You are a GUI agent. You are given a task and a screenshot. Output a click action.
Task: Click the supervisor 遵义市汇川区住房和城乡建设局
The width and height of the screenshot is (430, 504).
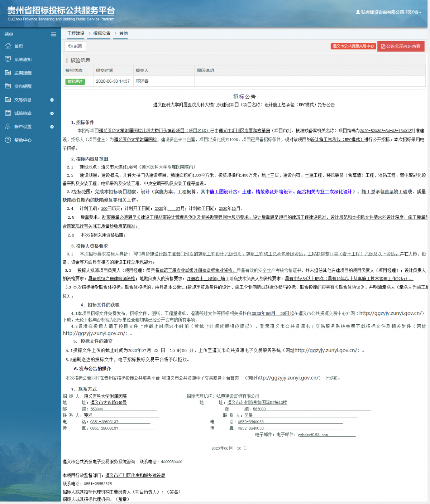[x=135, y=475]
